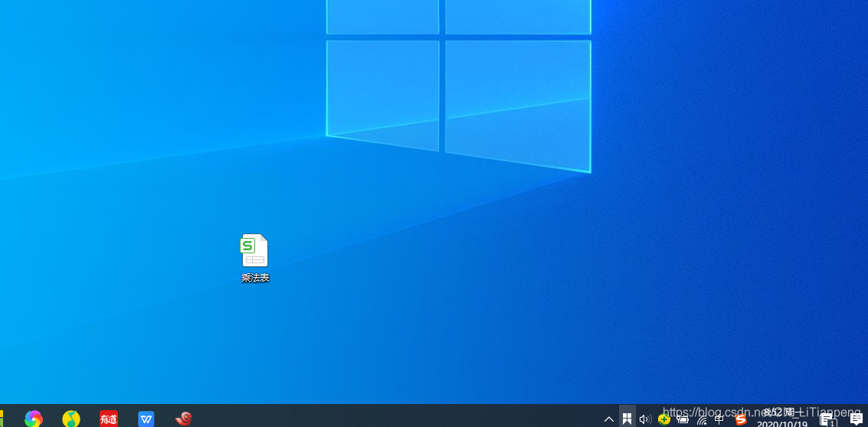Select the 乘法表 file name label

pos(255,278)
